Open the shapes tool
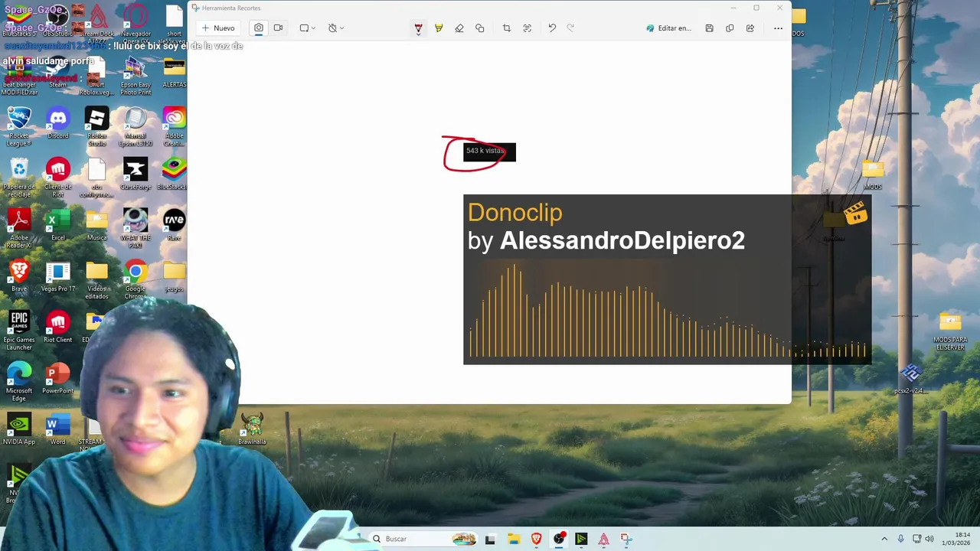 click(x=480, y=28)
